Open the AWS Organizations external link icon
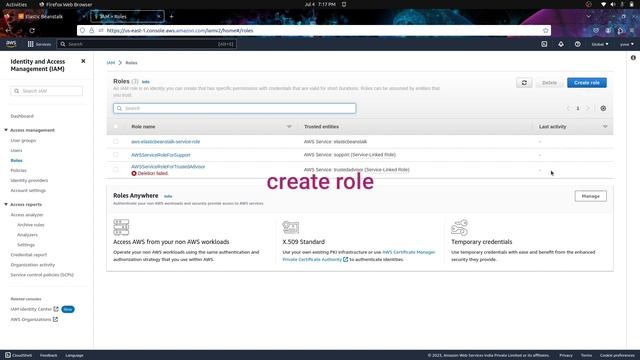This screenshot has height=360, width=640. tap(55, 320)
